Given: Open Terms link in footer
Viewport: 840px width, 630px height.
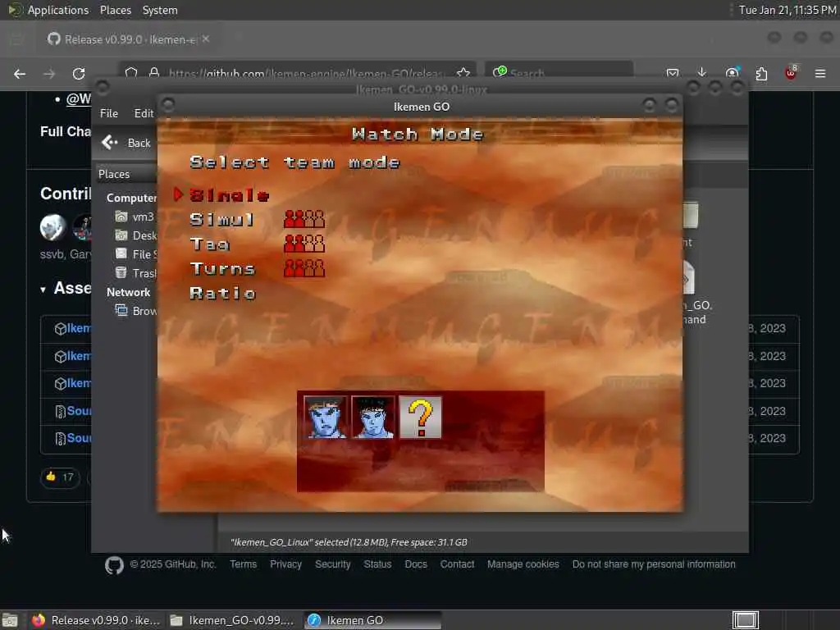Looking at the screenshot, I should [243, 564].
